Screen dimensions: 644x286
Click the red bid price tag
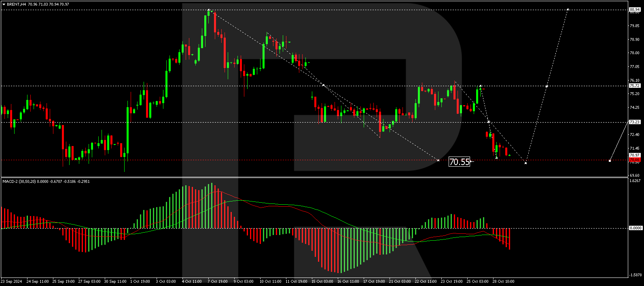coord(634,160)
